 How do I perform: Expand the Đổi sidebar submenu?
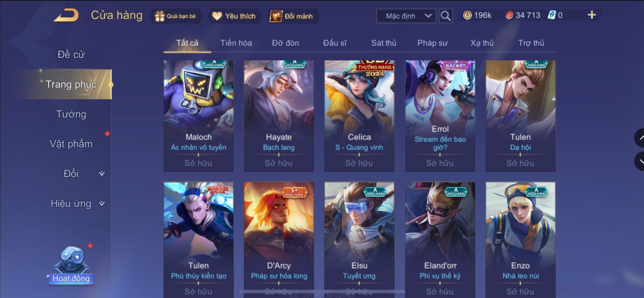click(101, 174)
